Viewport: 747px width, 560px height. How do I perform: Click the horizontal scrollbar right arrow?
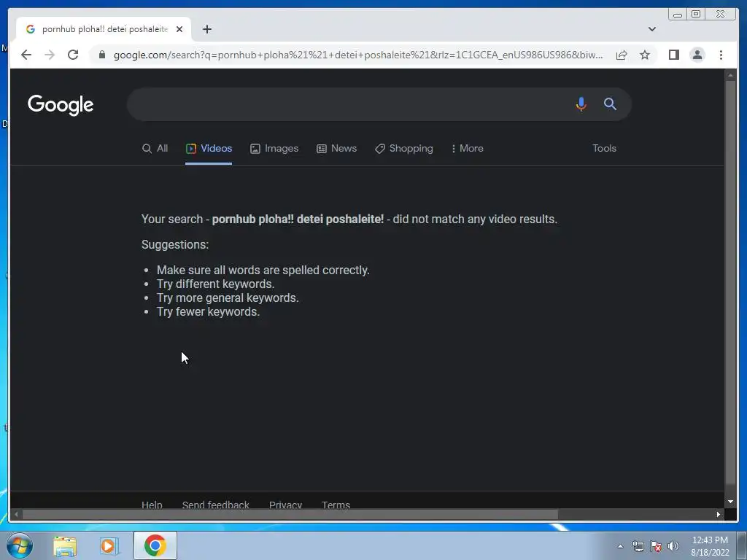[719, 514]
